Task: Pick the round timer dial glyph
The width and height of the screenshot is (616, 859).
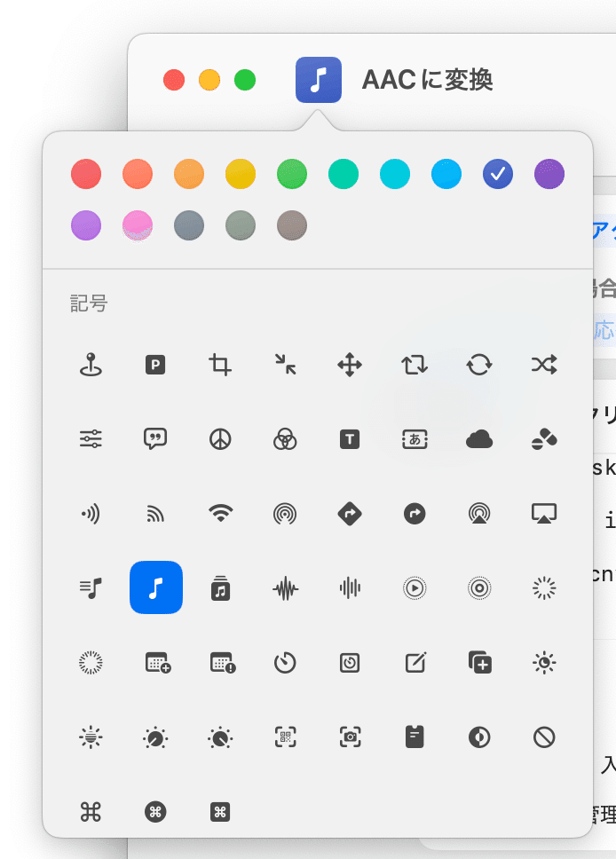Action: [285, 663]
